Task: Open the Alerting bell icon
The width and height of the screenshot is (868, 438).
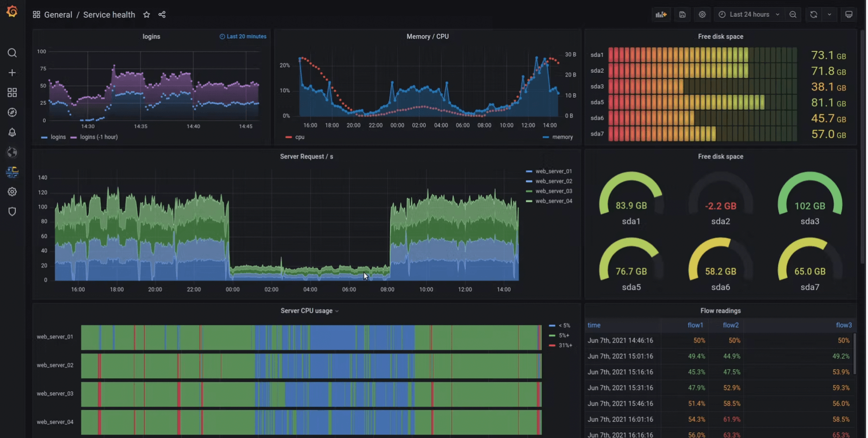Action: point(12,132)
